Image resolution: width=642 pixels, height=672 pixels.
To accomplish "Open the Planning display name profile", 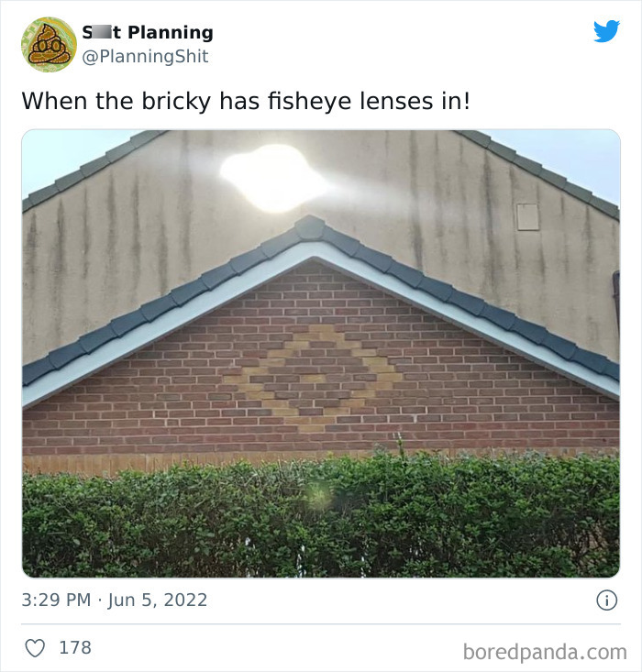I will coord(148,32).
